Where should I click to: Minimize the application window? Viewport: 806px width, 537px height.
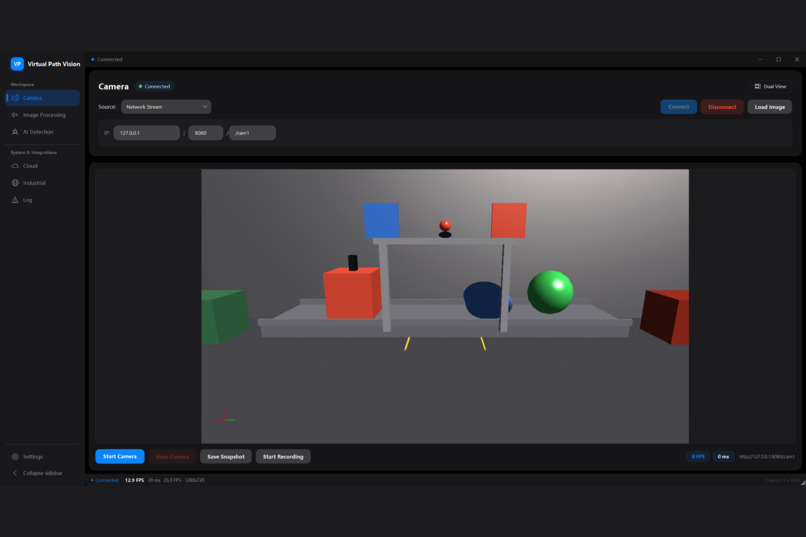coord(760,60)
